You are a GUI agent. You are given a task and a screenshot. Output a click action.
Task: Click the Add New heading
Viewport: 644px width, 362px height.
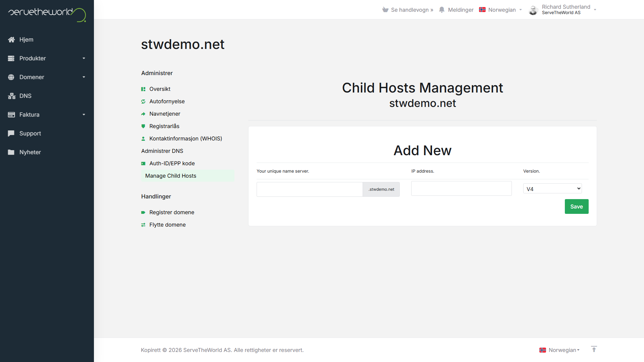(423, 150)
